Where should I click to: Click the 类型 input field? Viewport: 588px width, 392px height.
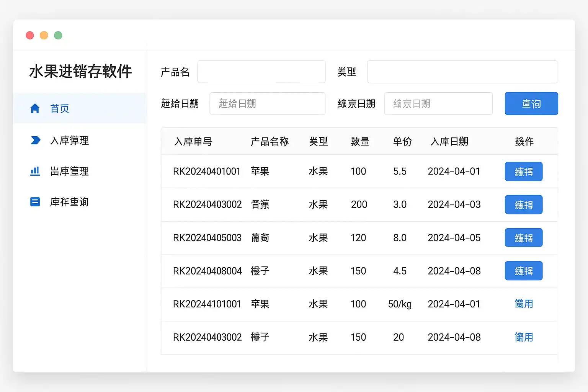[462, 72]
